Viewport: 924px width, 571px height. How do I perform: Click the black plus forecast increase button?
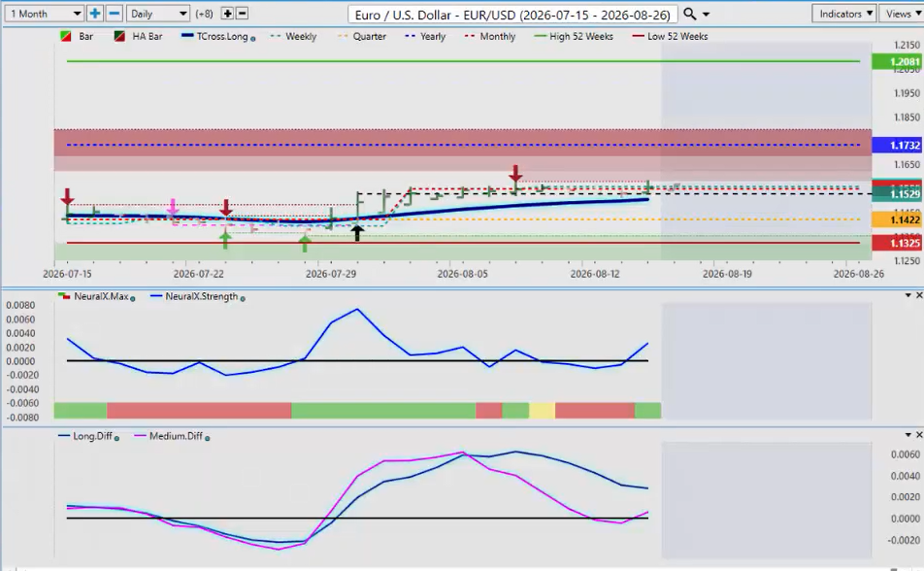pos(227,14)
